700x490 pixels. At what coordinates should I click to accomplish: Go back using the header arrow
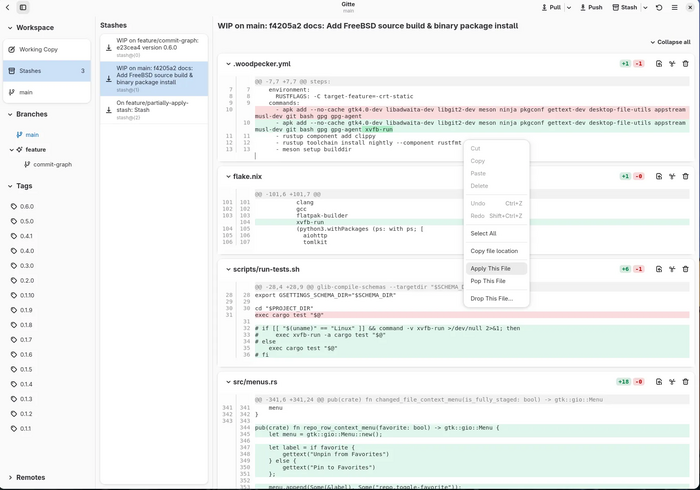point(8,8)
